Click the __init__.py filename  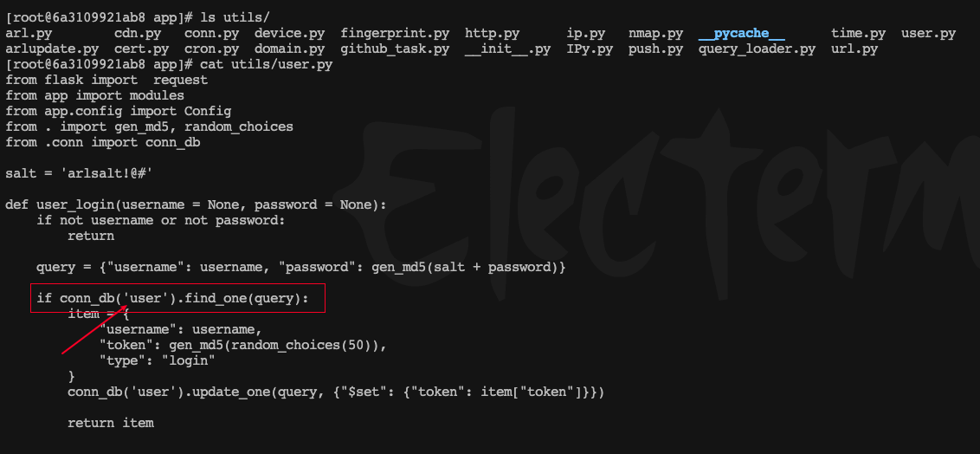tap(507, 49)
